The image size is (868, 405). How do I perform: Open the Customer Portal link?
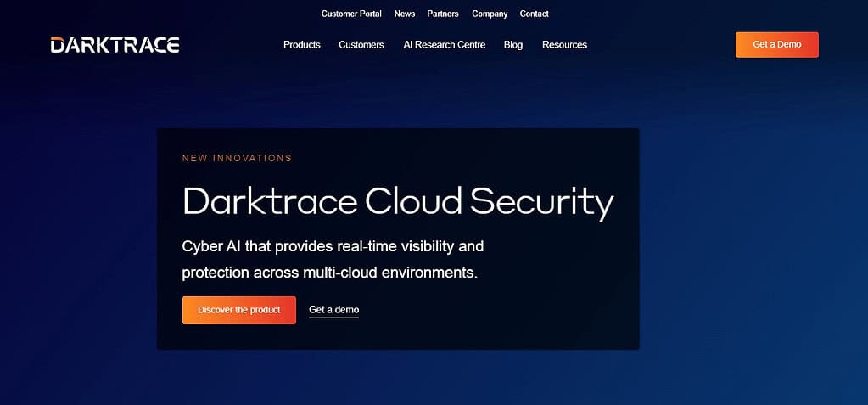click(x=351, y=14)
